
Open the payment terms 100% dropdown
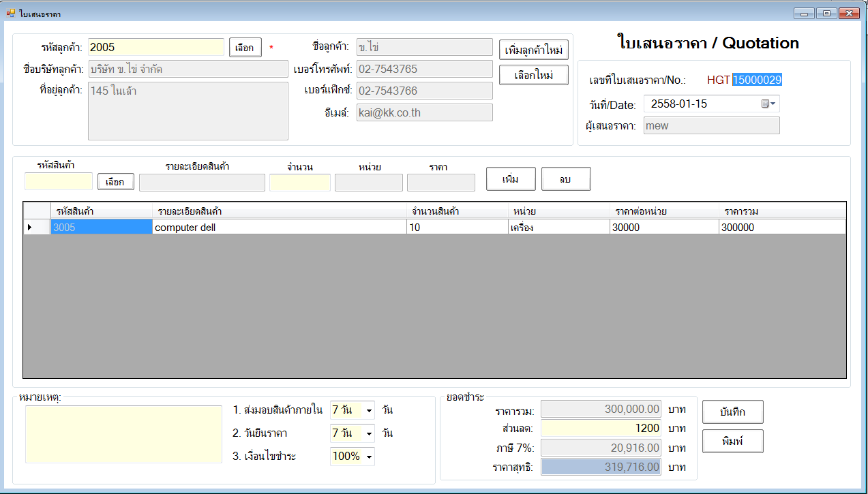(x=369, y=457)
